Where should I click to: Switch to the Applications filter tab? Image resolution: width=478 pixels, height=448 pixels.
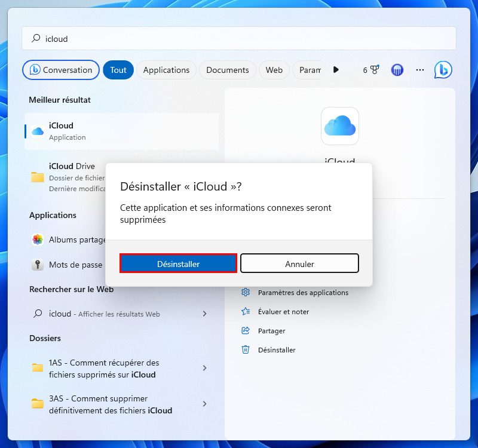click(166, 70)
